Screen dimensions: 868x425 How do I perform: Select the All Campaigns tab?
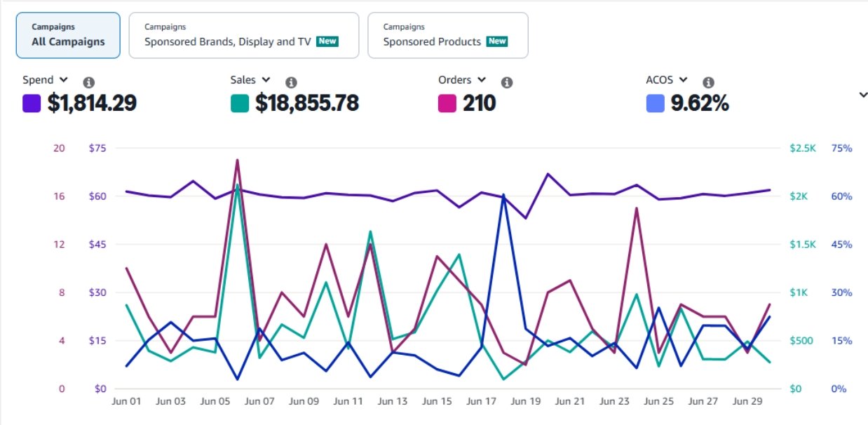click(68, 35)
